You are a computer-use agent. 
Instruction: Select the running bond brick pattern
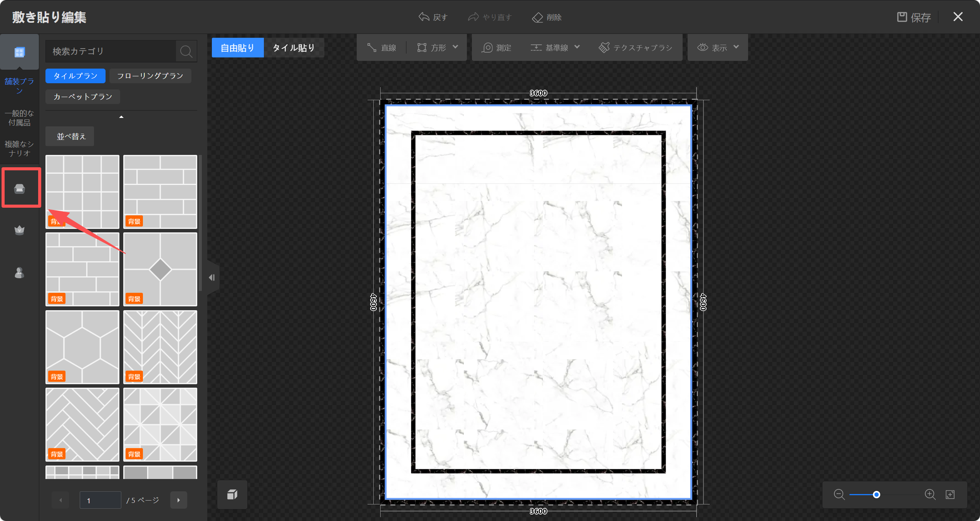pos(82,269)
